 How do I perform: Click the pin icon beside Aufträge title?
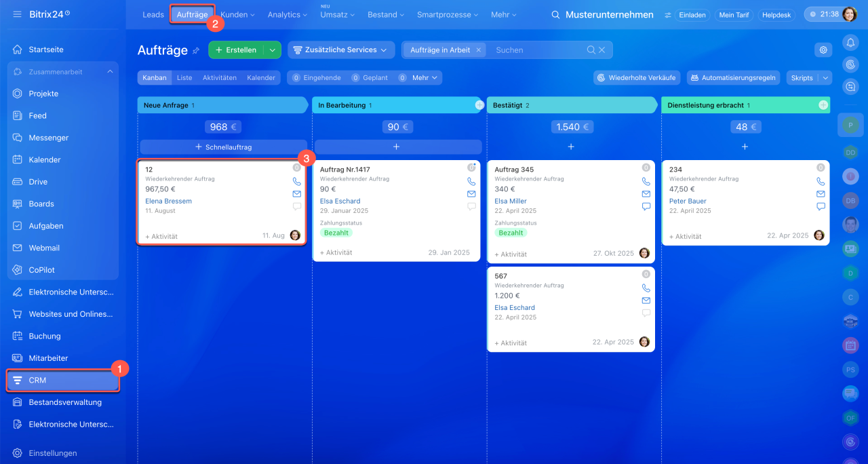point(196,50)
